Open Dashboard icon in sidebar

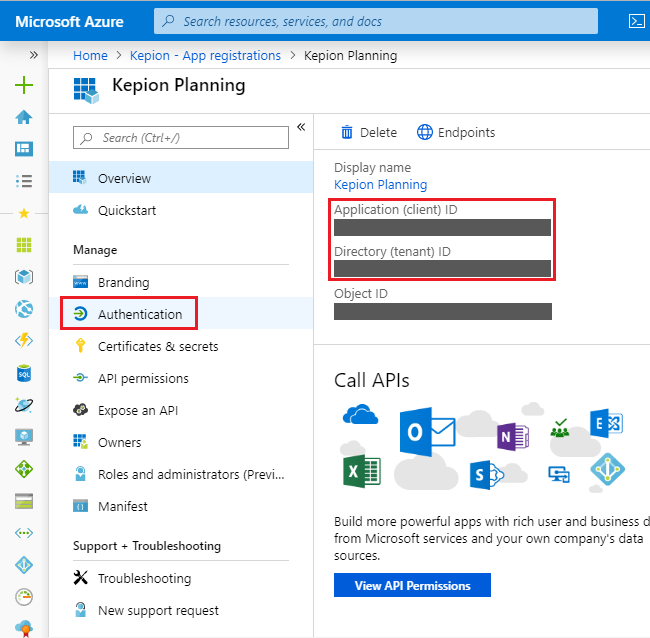[24, 149]
